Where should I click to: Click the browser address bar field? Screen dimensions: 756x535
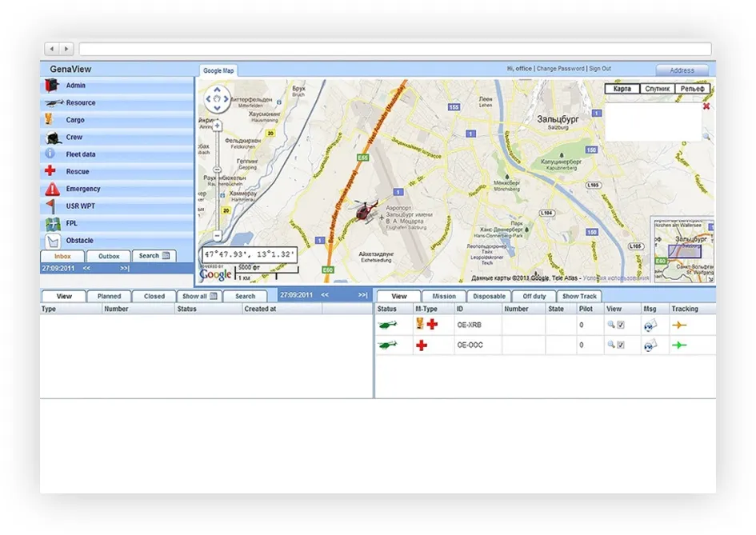[x=395, y=49]
